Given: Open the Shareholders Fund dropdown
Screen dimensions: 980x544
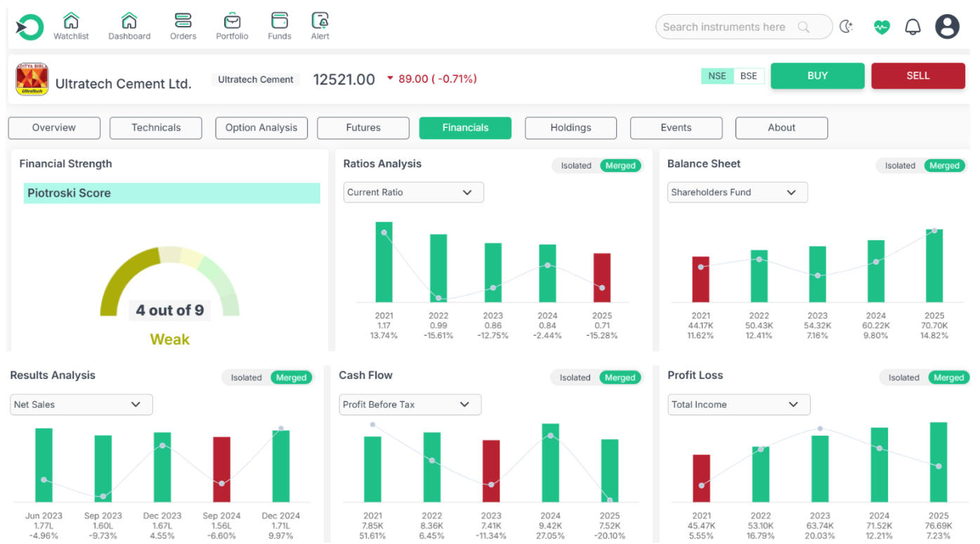Looking at the screenshot, I should coord(737,193).
